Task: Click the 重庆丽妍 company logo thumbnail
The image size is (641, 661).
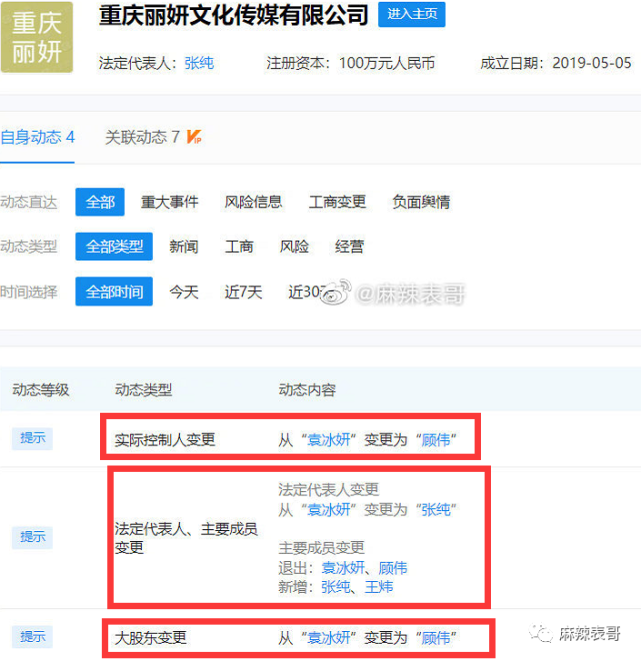Action: 37,37
